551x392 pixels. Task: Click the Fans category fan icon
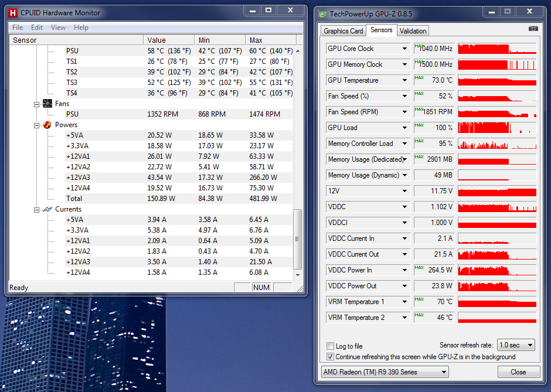(47, 104)
